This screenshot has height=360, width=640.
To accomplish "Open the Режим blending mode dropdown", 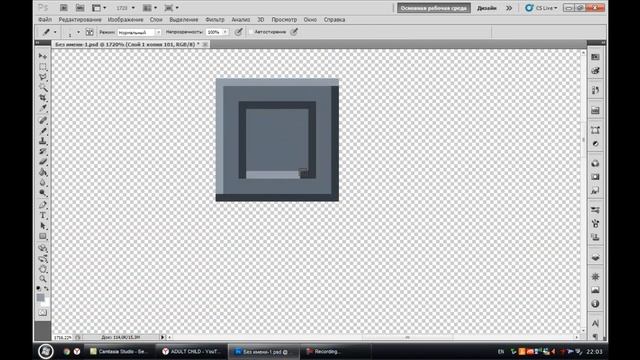I will pos(139,32).
